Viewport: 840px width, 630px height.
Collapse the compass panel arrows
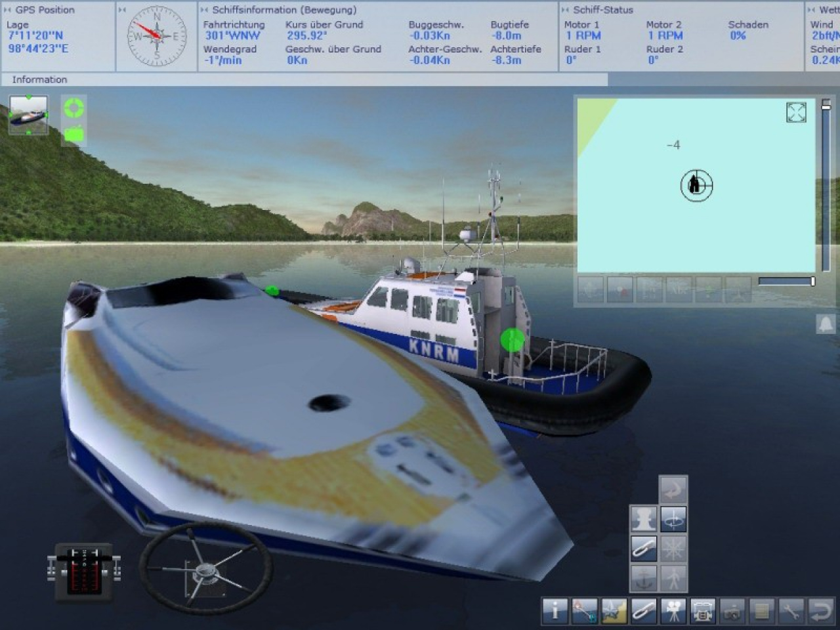coord(122,10)
